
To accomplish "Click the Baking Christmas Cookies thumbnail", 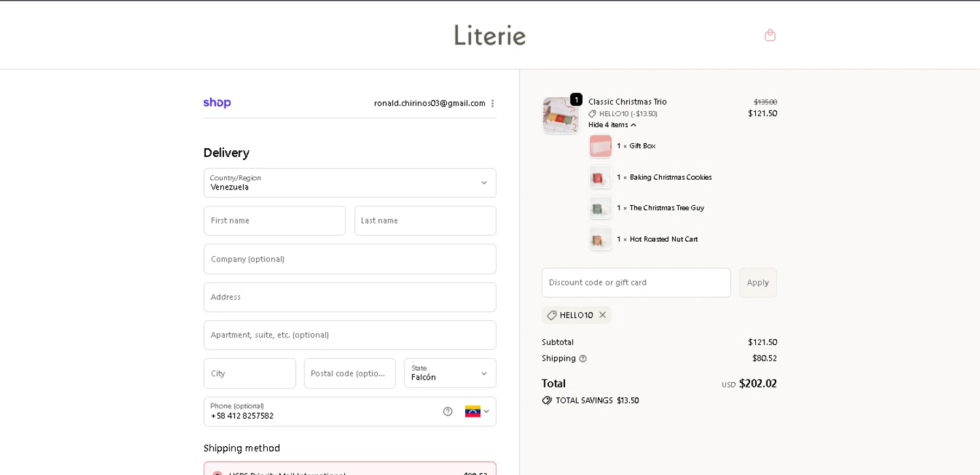I will (600, 177).
